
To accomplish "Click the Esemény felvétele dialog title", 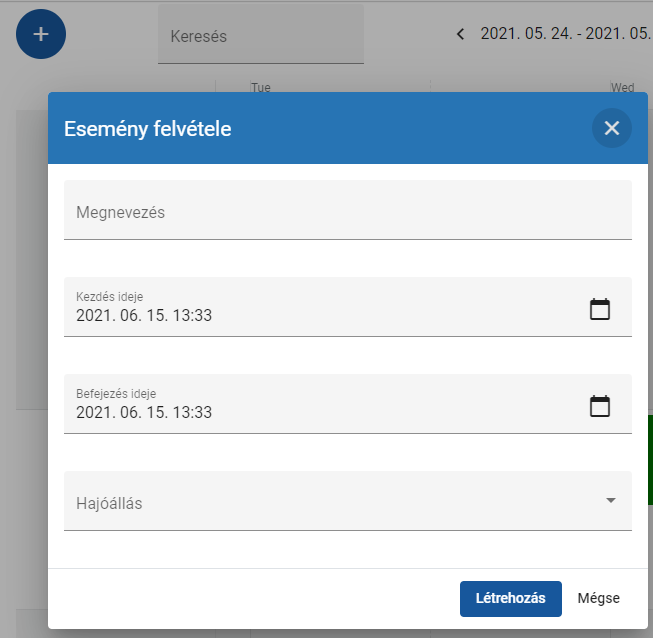I will [148, 128].
